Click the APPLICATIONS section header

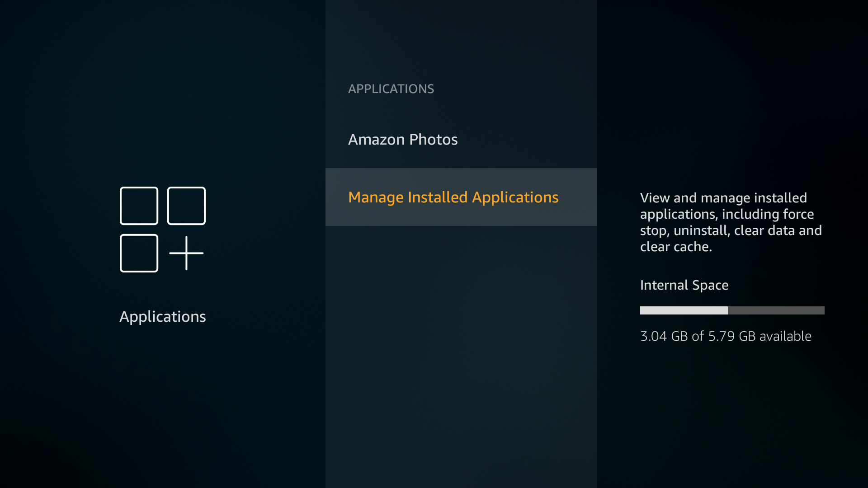point(391,89)
